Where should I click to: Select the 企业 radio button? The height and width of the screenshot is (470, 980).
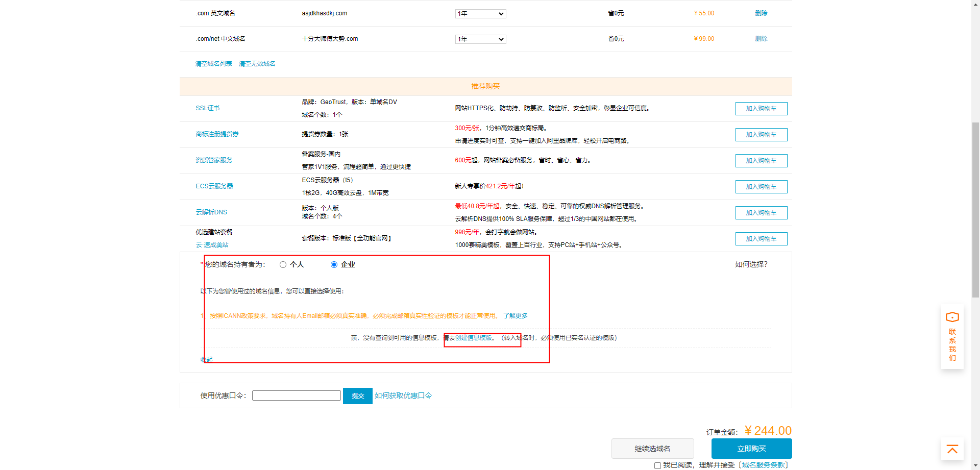[x=334, y=264]
